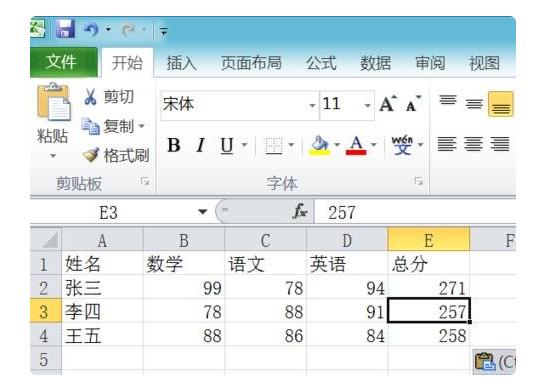Image resolution: width=547 pixels, height=385 pixels.
Task: Expand the Underline style dropdown arrow
Action: (x=245, y=144)
